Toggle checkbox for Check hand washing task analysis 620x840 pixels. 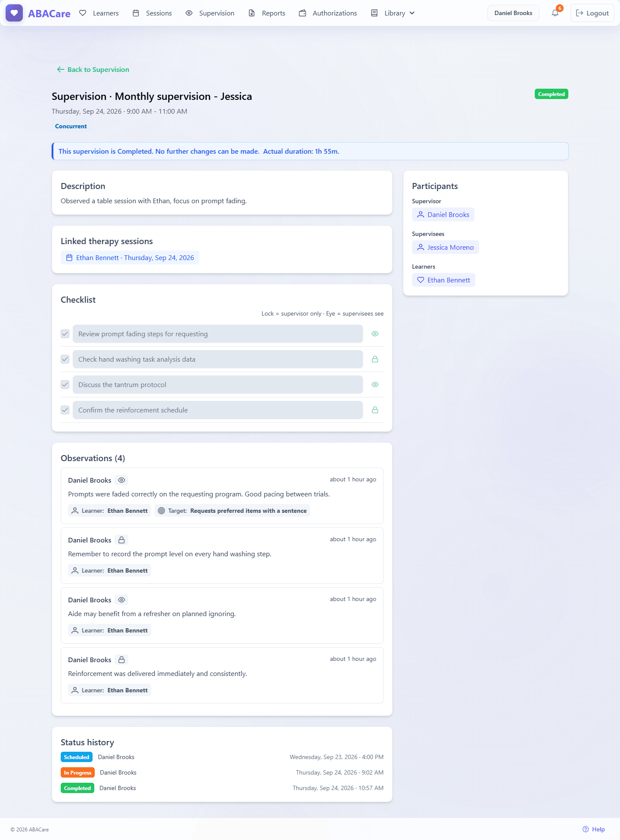click(65, 359)
